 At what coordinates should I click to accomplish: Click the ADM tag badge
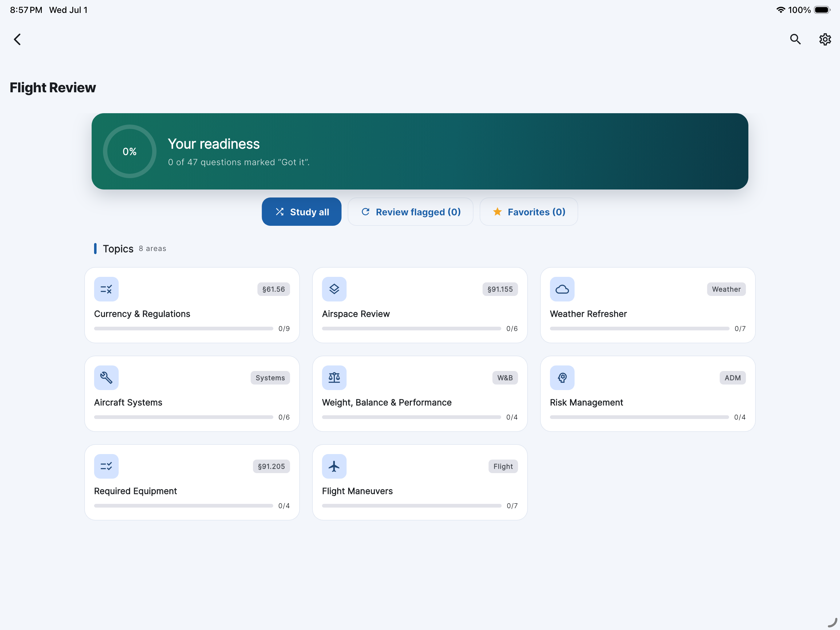click(732, 378)
